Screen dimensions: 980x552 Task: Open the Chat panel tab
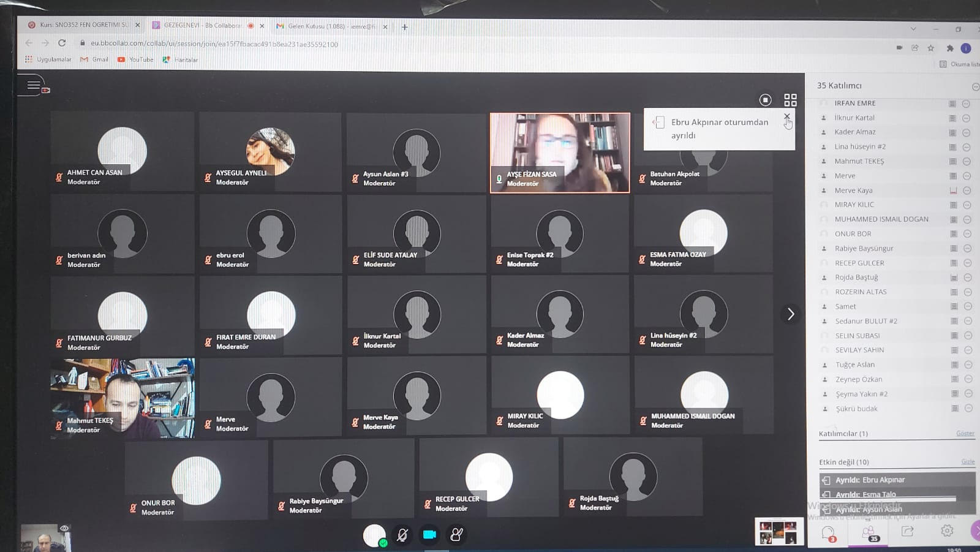tap(829, 532)
